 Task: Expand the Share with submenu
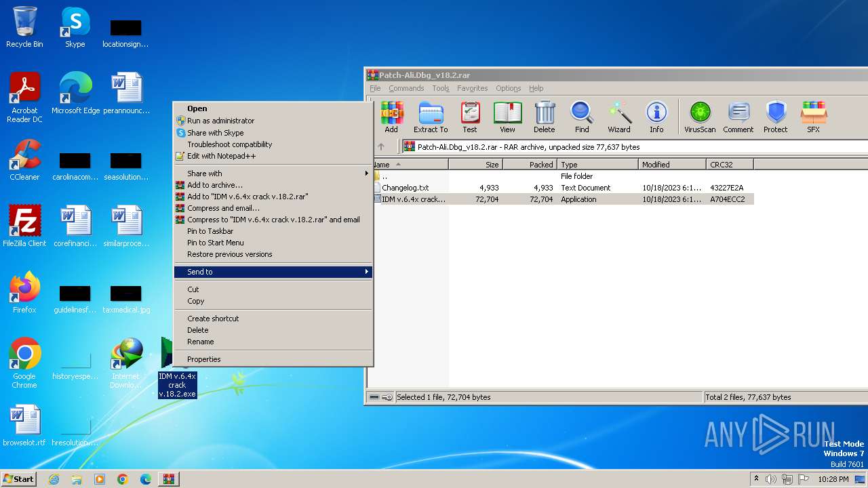[273, 174]
